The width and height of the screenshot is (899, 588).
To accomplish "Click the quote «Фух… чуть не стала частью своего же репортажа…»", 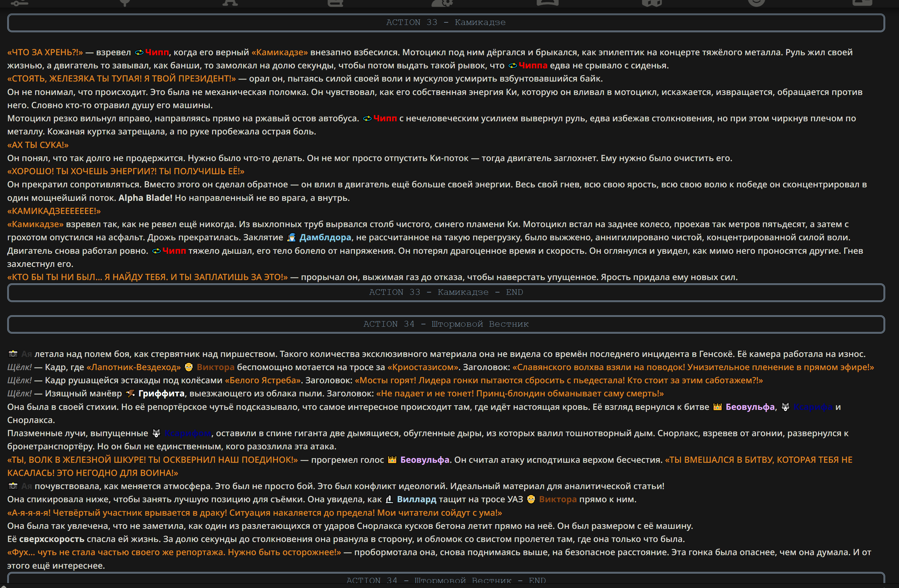I will pos(174,553).
